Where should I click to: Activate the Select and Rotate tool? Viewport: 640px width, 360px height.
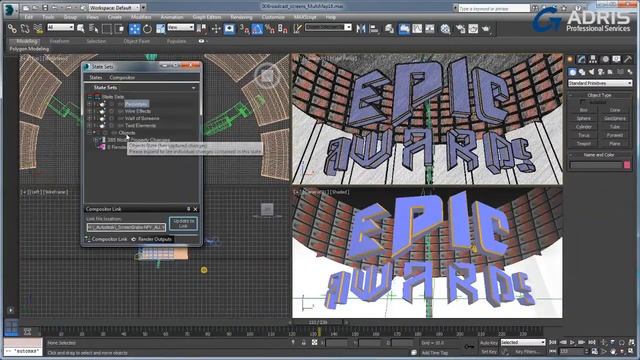(x=147, y=29)
